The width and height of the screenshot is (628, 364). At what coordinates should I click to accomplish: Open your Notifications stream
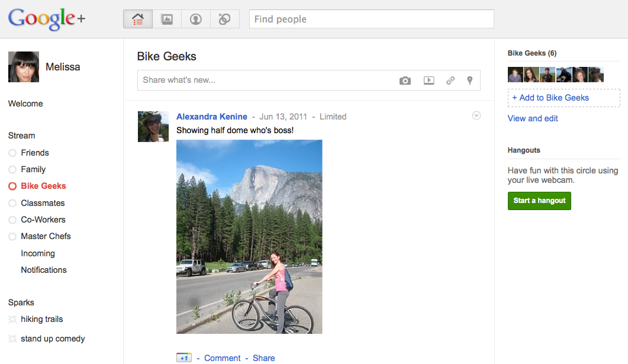coord(44,270)
